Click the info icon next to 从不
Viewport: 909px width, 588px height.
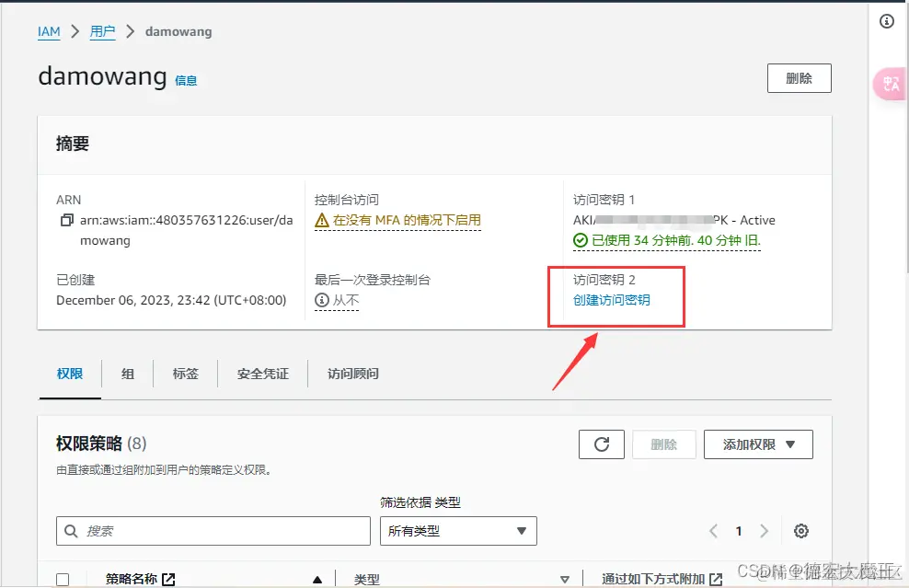[x=322, y=300]
